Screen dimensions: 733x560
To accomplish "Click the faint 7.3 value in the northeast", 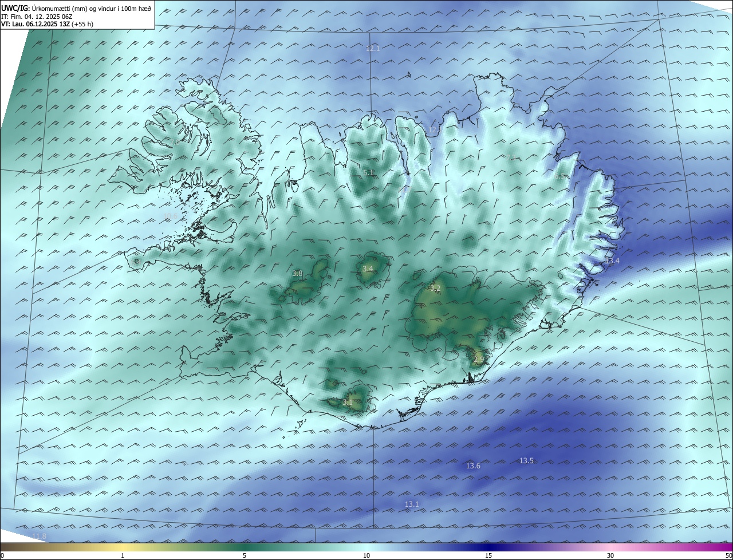I will (x=512, y=157).
